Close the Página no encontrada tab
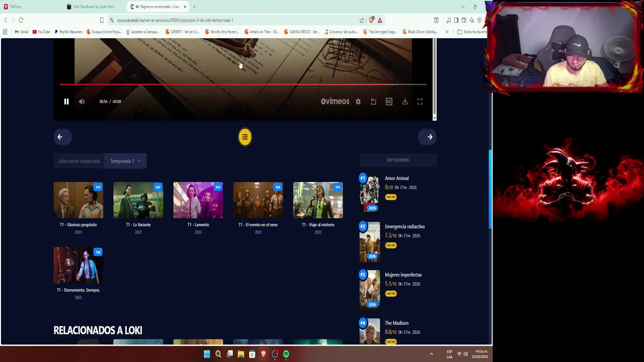The height and width of the screenshot is (362, 644). coord(185,7)
